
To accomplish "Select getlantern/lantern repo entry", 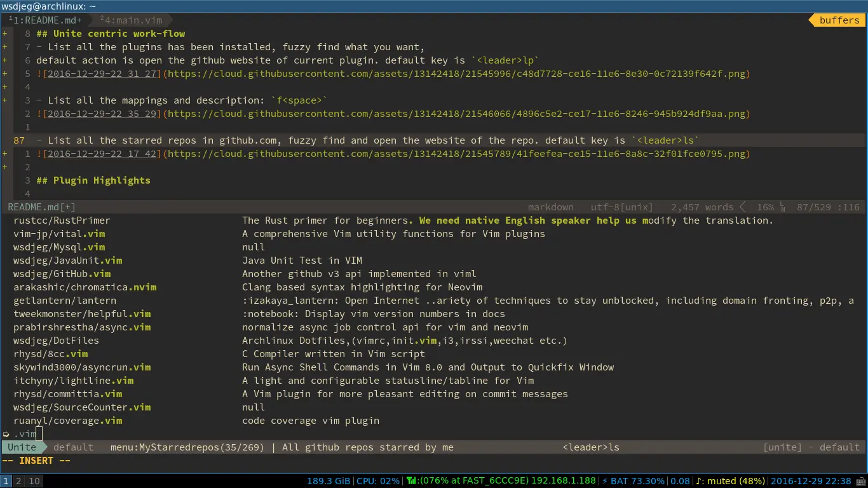I will pyautogui.click(x=65, y=301).
